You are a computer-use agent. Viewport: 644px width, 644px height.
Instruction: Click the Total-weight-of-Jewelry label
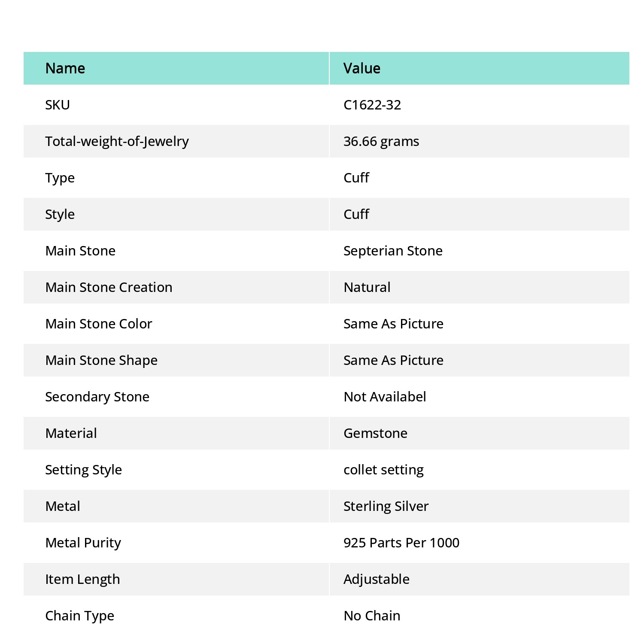tap(117, 141)
